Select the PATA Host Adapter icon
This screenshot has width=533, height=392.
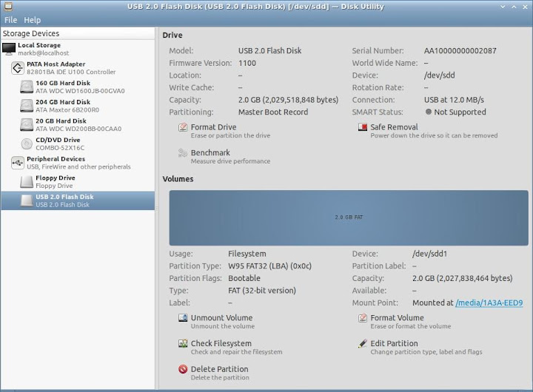[18, 68]
